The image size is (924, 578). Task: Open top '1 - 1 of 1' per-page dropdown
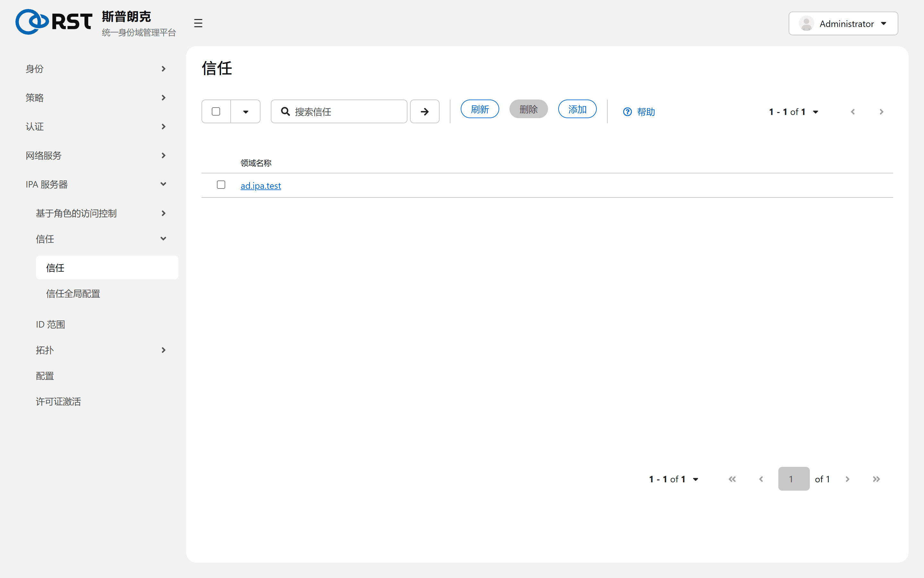coord(793,112)
